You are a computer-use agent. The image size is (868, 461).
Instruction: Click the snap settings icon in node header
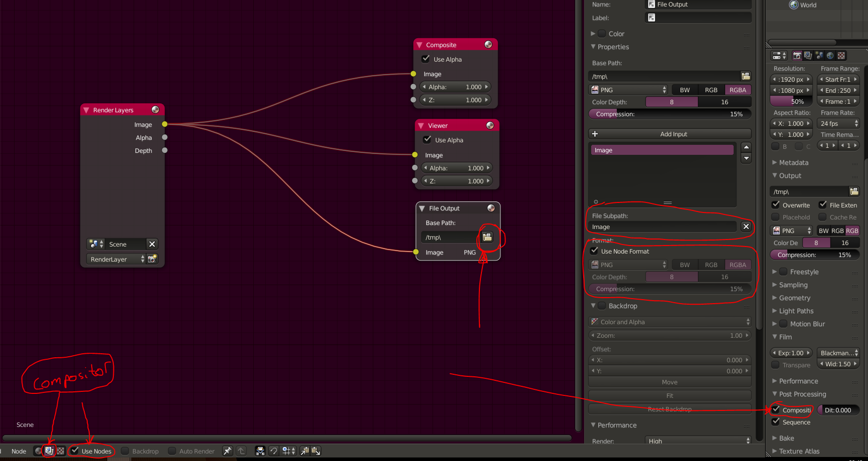(x=287, y=451)
